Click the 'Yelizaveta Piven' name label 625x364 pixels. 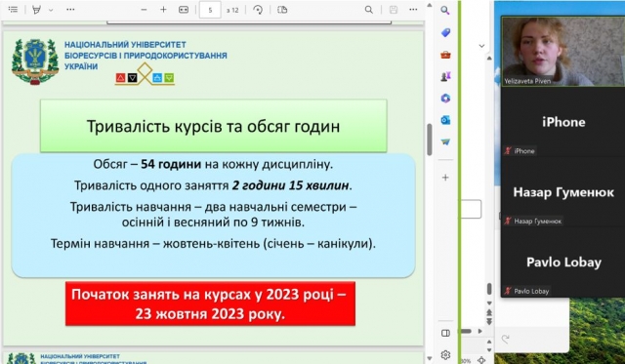click(x=527, y=81)
